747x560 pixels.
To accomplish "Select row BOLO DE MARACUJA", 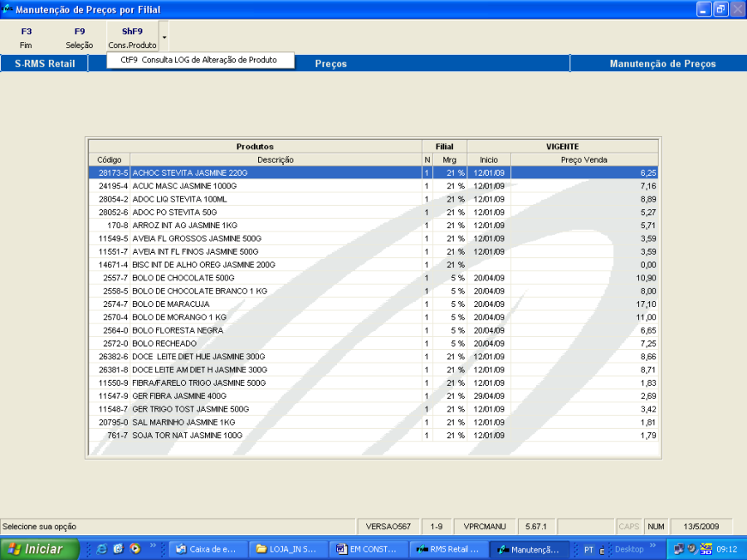I will (x=373, y=304).
